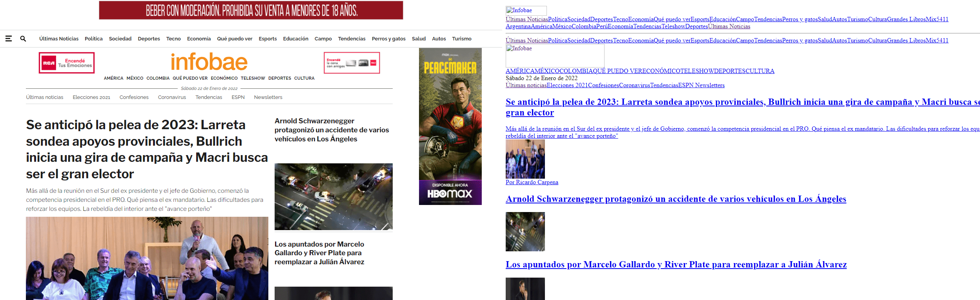Open the blue underlined Larreta 2023 headline
Viewport: 980px width, 300px height.
743,107
